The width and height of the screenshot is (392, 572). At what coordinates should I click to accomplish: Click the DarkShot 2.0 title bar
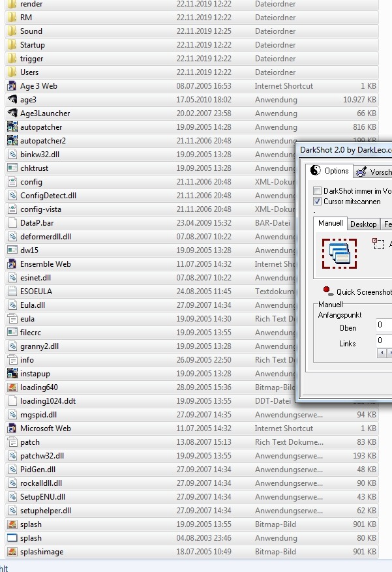tap(345, 150)
